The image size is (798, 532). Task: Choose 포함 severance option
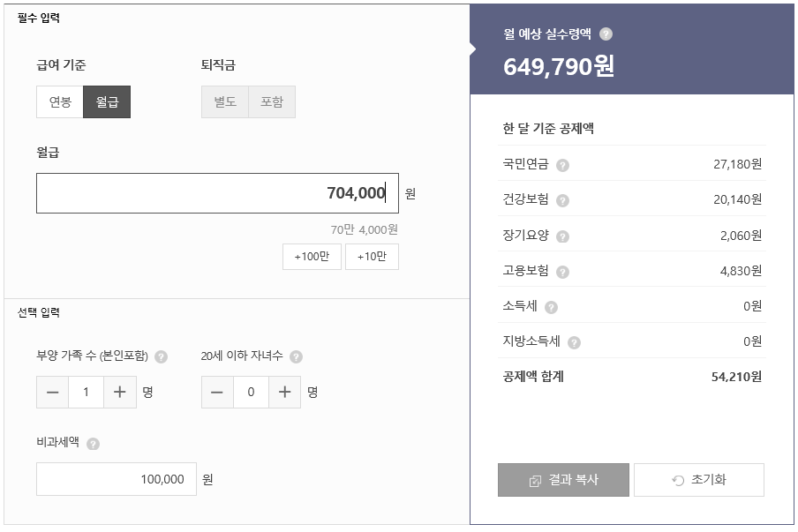tap(272, 102)
